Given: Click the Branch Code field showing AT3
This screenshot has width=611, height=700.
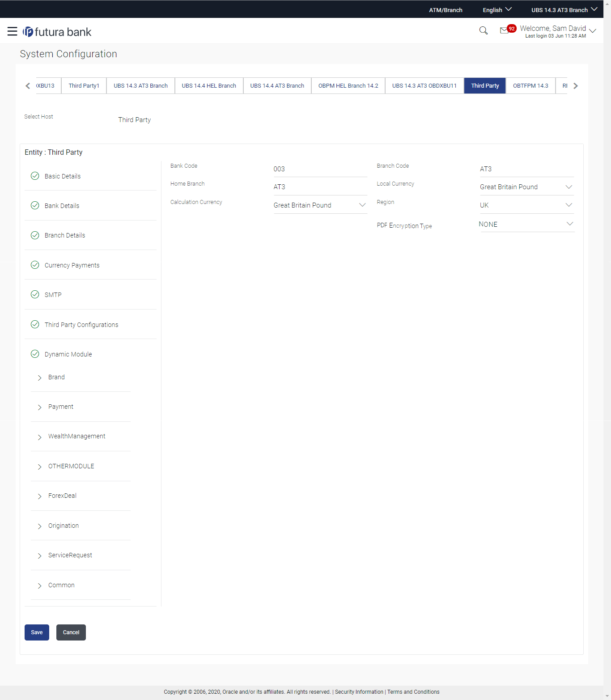Looking at the screenshot, I should pyautogui.click(x=526, y=169).
